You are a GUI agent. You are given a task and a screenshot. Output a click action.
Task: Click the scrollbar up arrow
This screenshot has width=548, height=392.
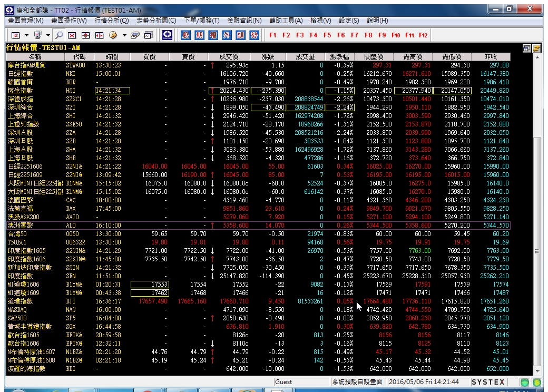click(537, 57)
